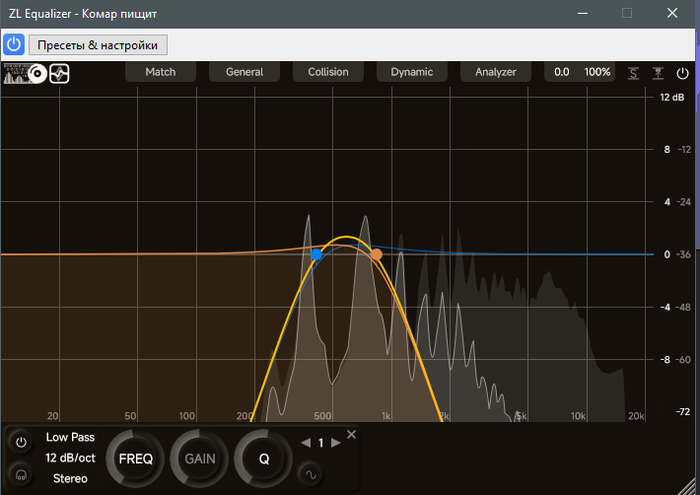Close the band panel with the X
The height and width of the screenshot is (495, 700).
[351, 434]
